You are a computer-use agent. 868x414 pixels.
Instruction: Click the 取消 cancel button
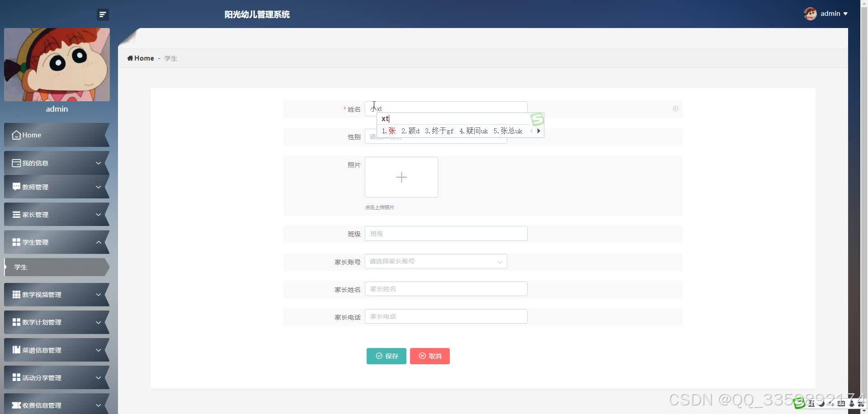(x=430, y=356)
